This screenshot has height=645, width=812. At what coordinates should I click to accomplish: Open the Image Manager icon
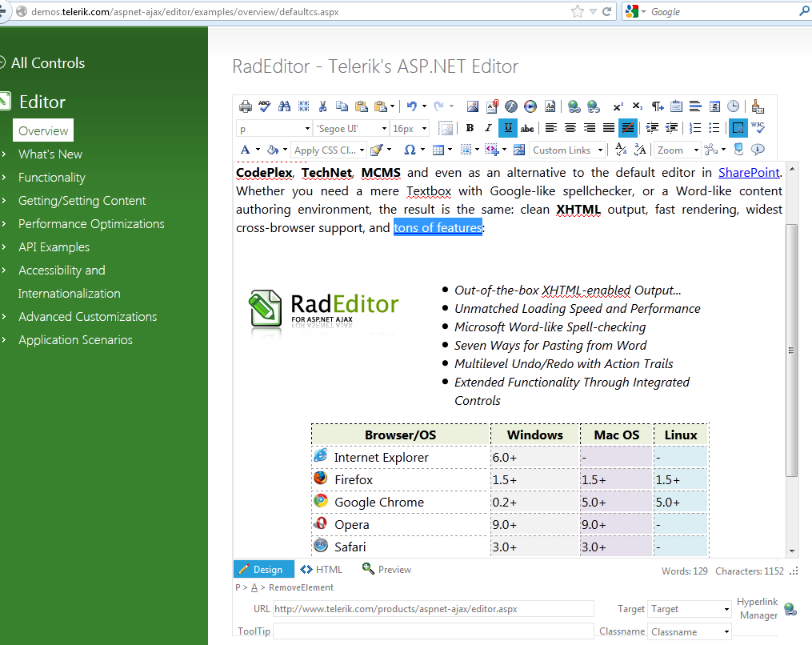click(473, 106)
